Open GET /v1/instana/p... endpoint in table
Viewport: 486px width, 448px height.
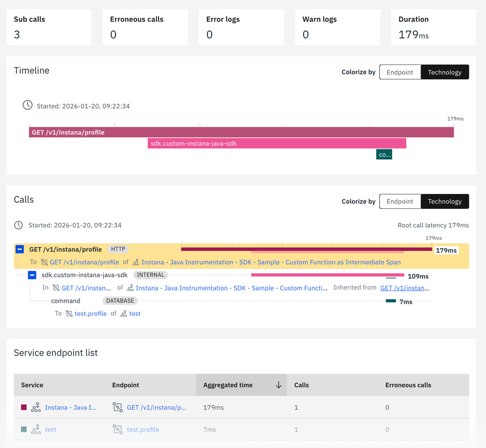tap(156, 407)
